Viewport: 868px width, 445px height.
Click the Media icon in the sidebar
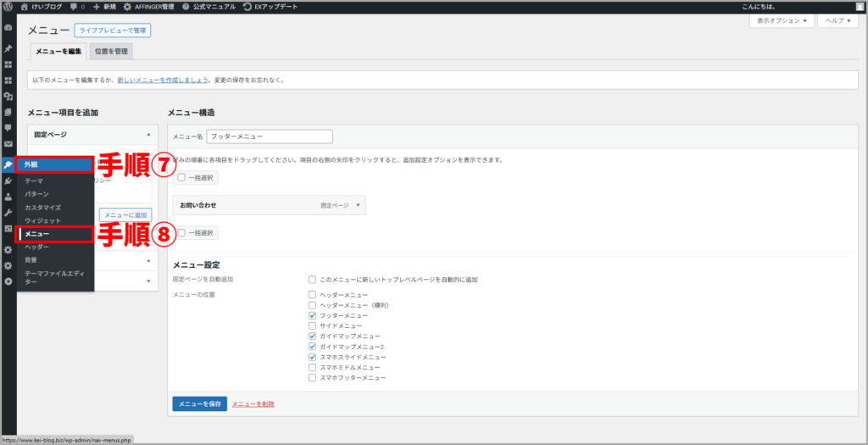click(x=8, y=97)
